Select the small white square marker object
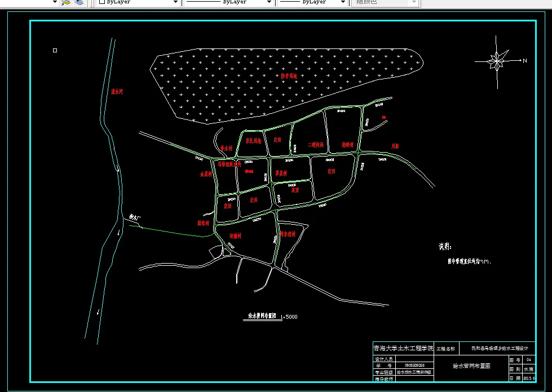Image resolution: width=552 pixels, height=392 pixels. [55, 50]
